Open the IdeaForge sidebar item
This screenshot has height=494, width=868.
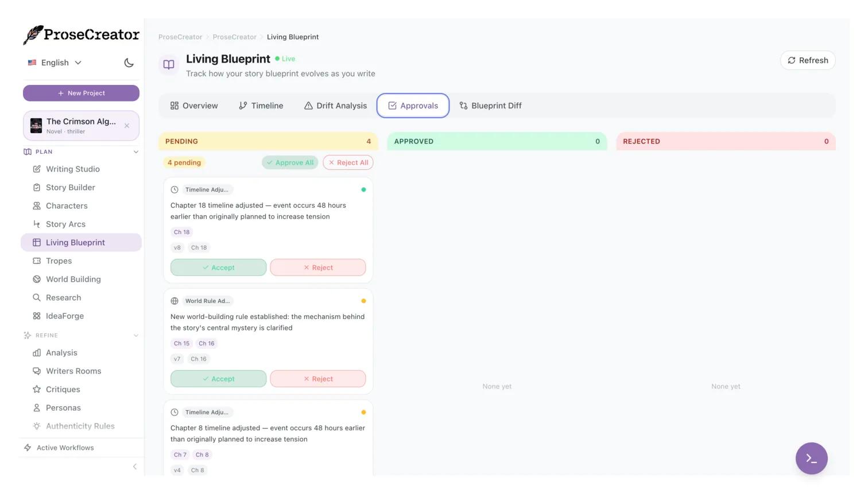point(64,316)
